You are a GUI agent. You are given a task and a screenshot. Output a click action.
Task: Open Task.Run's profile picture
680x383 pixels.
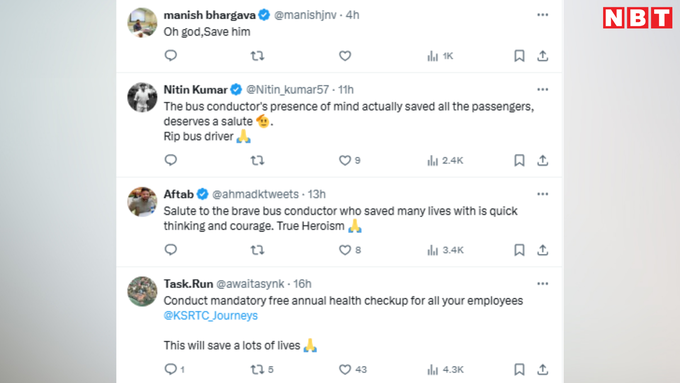click(x=142, y=291)
